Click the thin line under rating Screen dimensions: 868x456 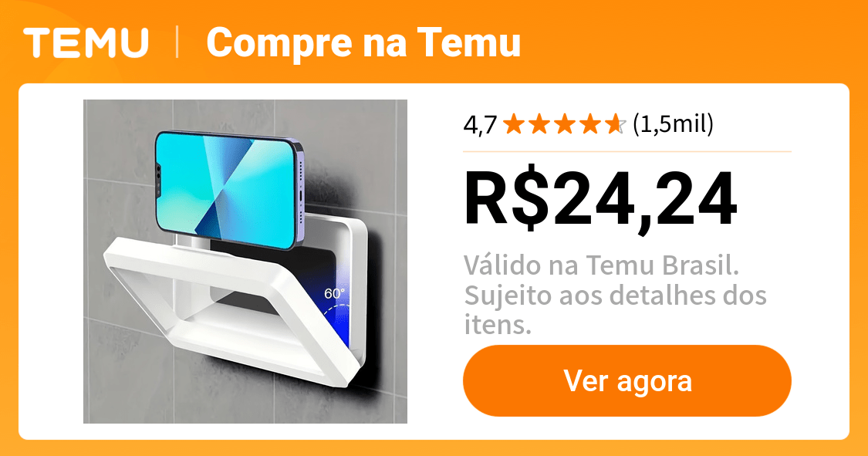627,151
